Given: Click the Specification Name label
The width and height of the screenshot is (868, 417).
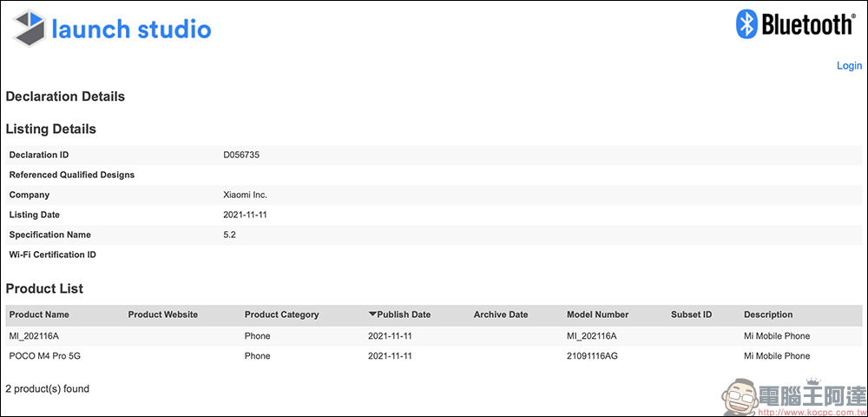Looking at the screenshot, I should (x=49, y=235).
